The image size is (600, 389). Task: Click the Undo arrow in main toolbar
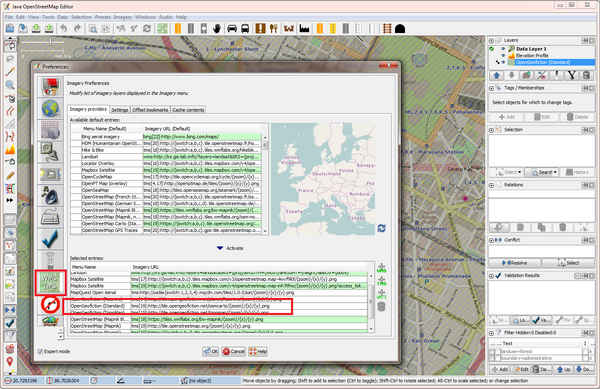click(x=64, y=28)
